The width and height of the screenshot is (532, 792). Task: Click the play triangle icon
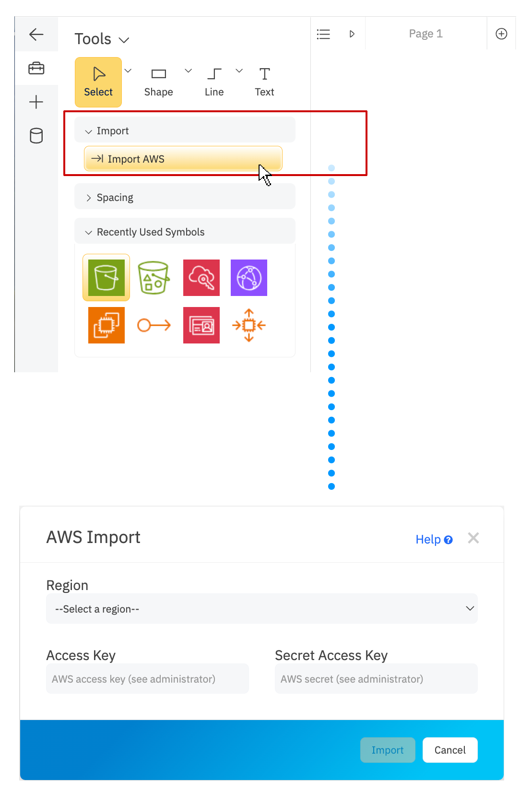point(352,34)
